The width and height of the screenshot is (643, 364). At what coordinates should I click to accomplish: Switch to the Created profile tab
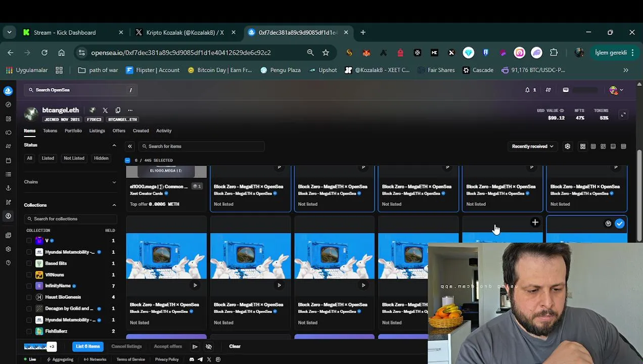coord(141,131)
